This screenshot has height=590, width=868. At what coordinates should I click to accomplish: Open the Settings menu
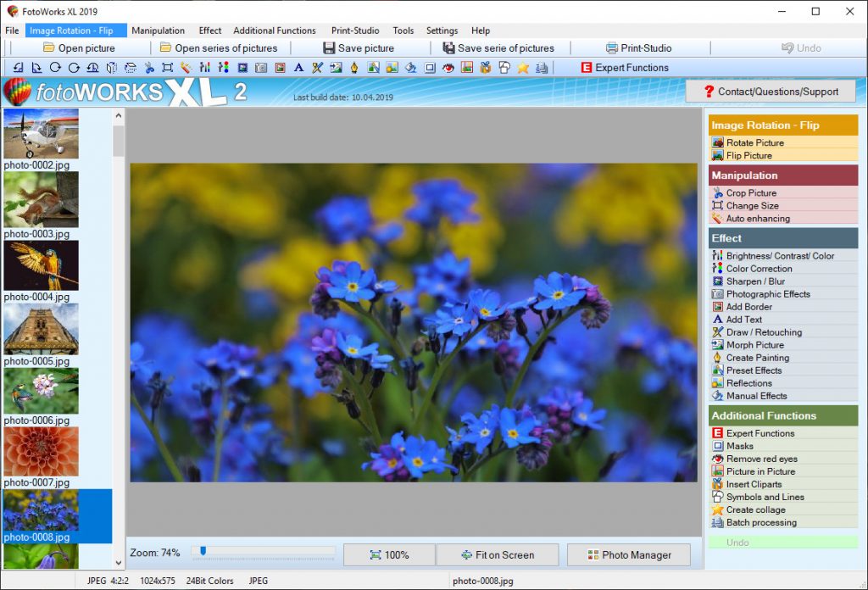(x=442, y=30)
